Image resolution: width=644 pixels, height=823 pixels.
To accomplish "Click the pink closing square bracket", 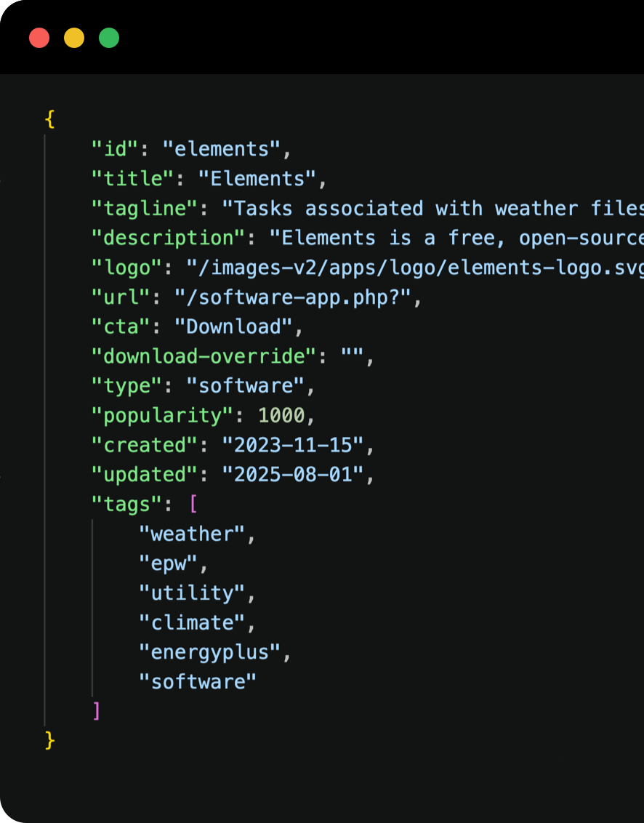I will click(97, 711).
